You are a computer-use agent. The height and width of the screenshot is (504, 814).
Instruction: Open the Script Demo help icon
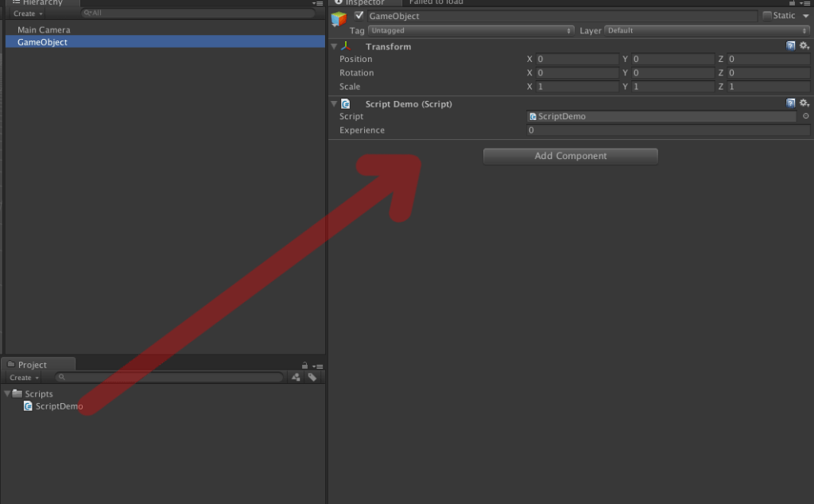(x=790, y=103)
